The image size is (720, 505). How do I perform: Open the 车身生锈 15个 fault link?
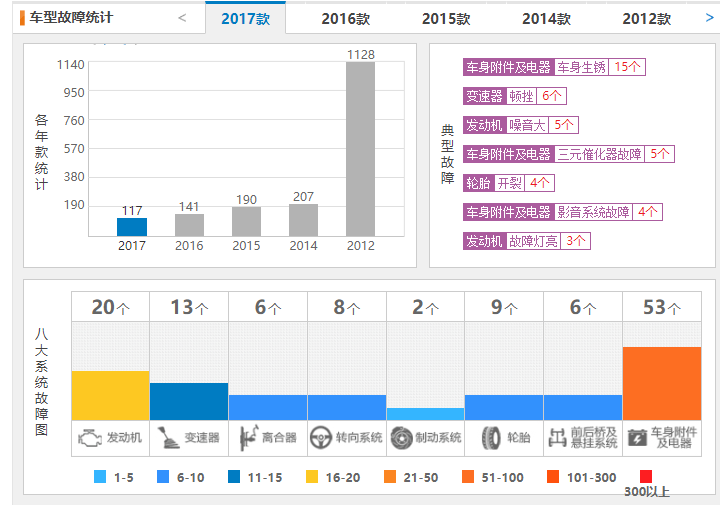coord(600,68)
